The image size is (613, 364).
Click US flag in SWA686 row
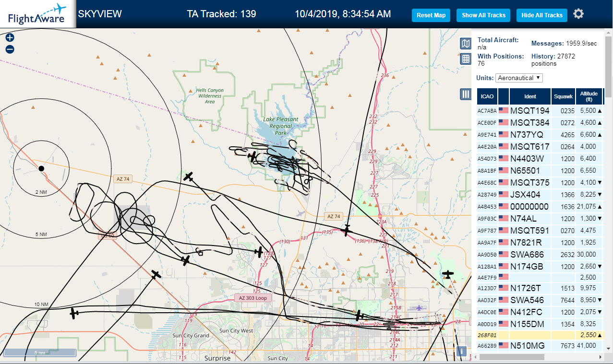click(x=504, y=255)
